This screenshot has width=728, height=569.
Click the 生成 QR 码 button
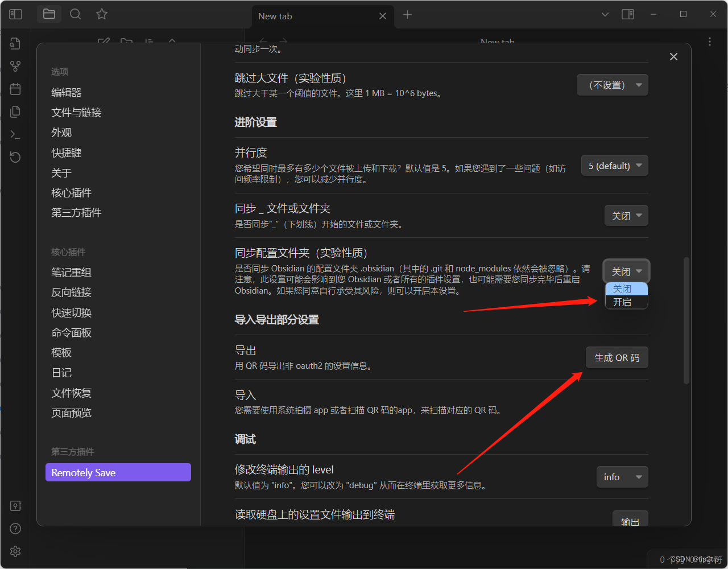617,357
